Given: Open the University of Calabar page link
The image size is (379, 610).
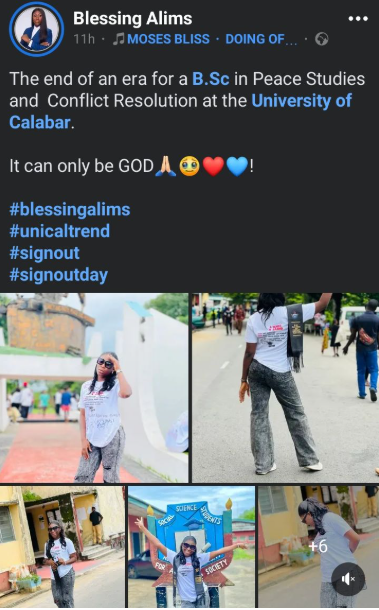Looking at the screenshot, I should click(181, 111).
